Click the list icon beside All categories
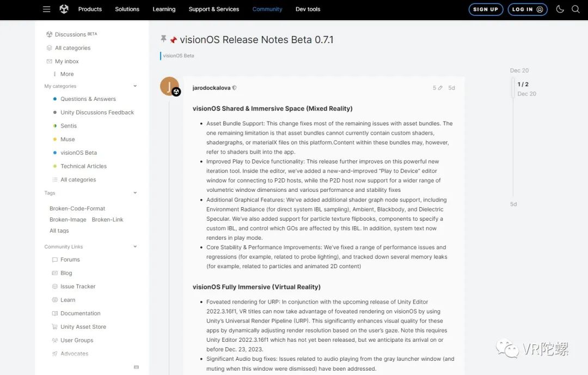 55,179
